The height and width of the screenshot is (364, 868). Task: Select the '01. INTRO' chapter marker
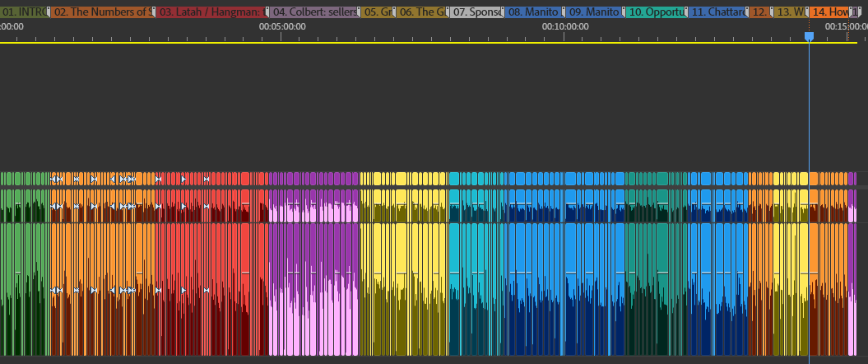(x=25, y=12)
